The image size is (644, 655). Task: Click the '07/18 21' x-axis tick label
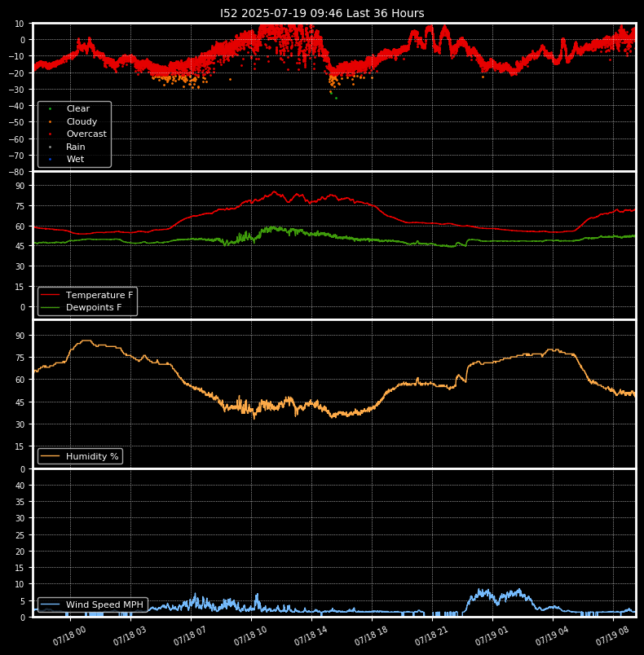pyautogui.click(x=431, y=635)
